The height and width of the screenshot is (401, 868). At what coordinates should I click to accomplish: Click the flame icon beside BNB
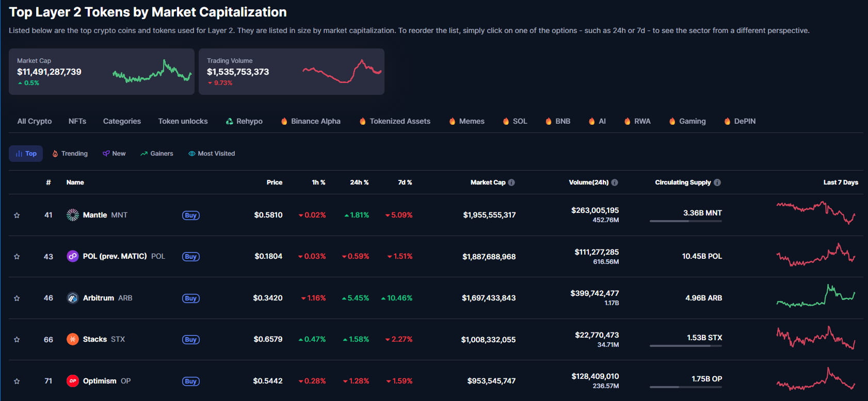tap(549, 121)
